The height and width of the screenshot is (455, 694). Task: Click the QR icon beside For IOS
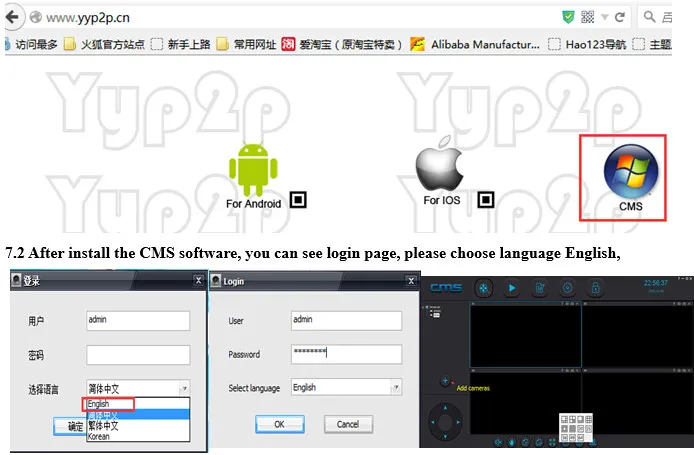pyautogui.click(x=486, y=200)
